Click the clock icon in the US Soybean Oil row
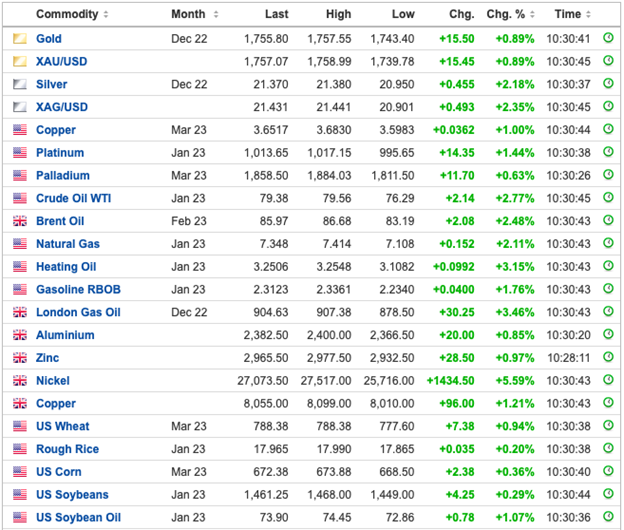The width and height of the screenshot is (624, 530). (x=608, y=516)
